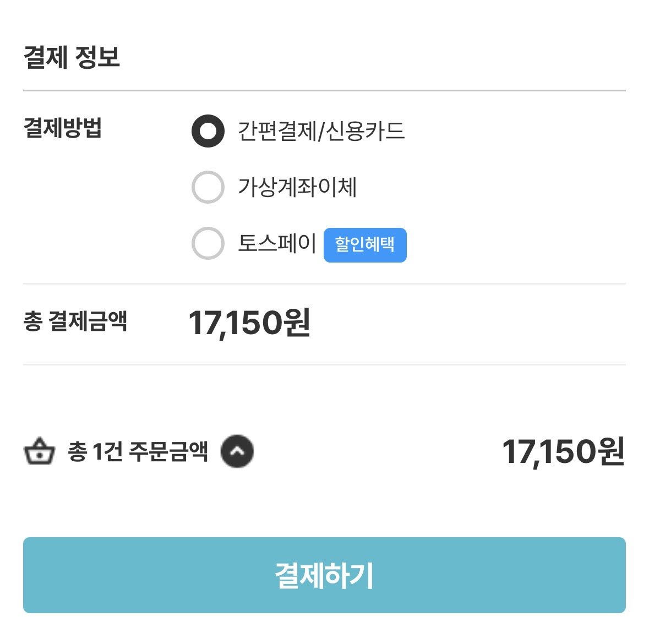Click the 총 1건 주문금액 summary label
649x644 pixels.
(x=138, y=451)
